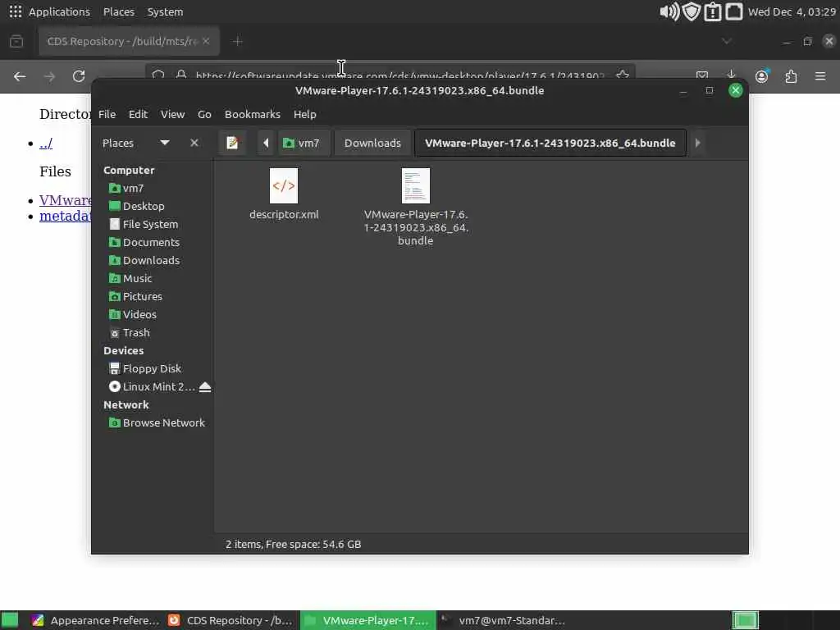This screenshot has height=630, width=840.
Task: Eject the Linux Mint disc
Action: (205, 387)
